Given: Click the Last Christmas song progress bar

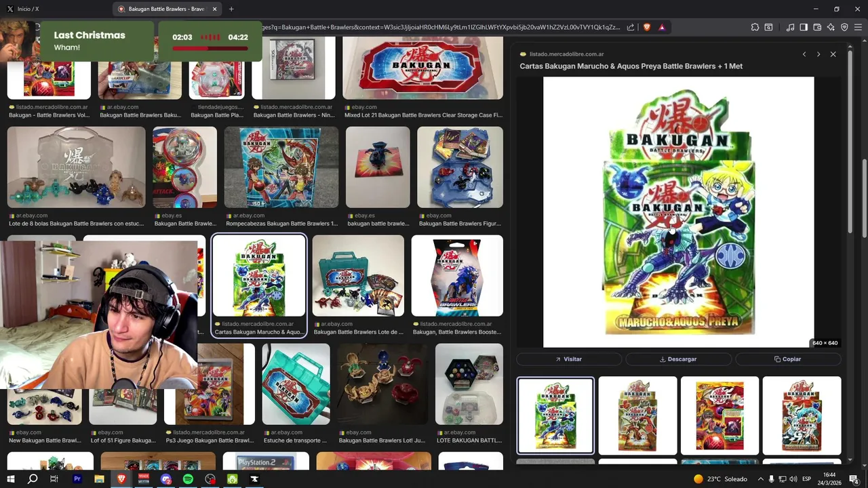Looking at the screenshot, I should pyautogui.click(x=209, y=48).
